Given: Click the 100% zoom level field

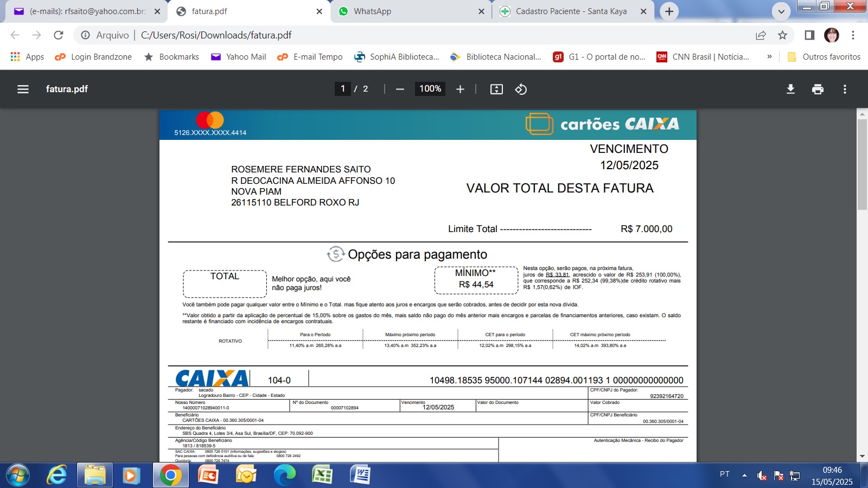Looking at the screenshot, I should pos(430,89).
